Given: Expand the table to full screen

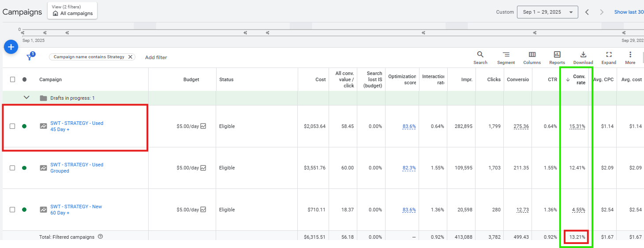Looking at the screenshot, I should coord(609,55).
